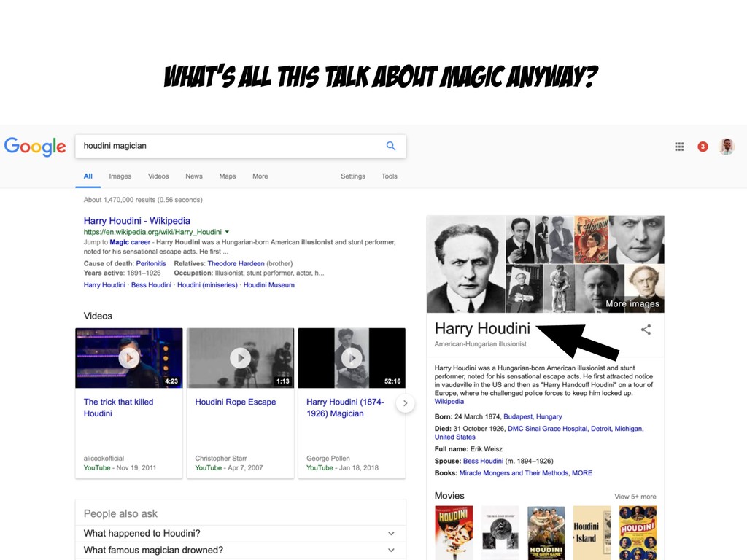This screenshot has height=560, width=747.
Task: Open 'The trick that killed Houdini' title
Action: pos(119,408)
